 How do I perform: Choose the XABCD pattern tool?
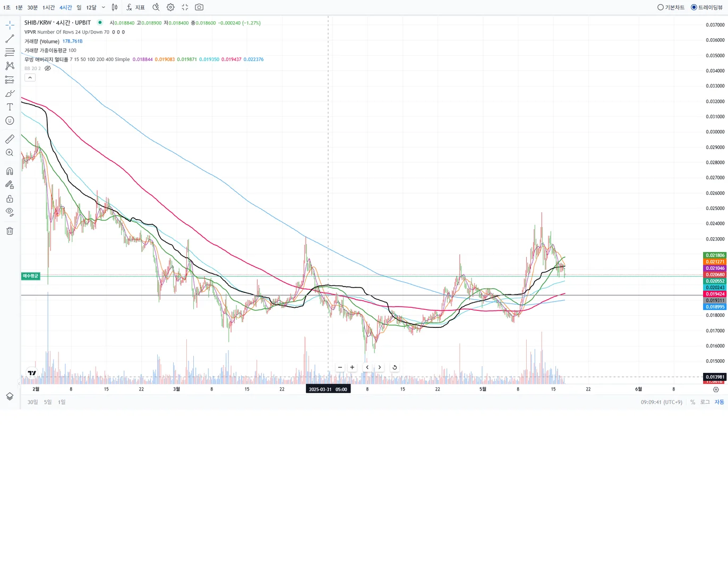pyautogui.click(x=10, y=66)
